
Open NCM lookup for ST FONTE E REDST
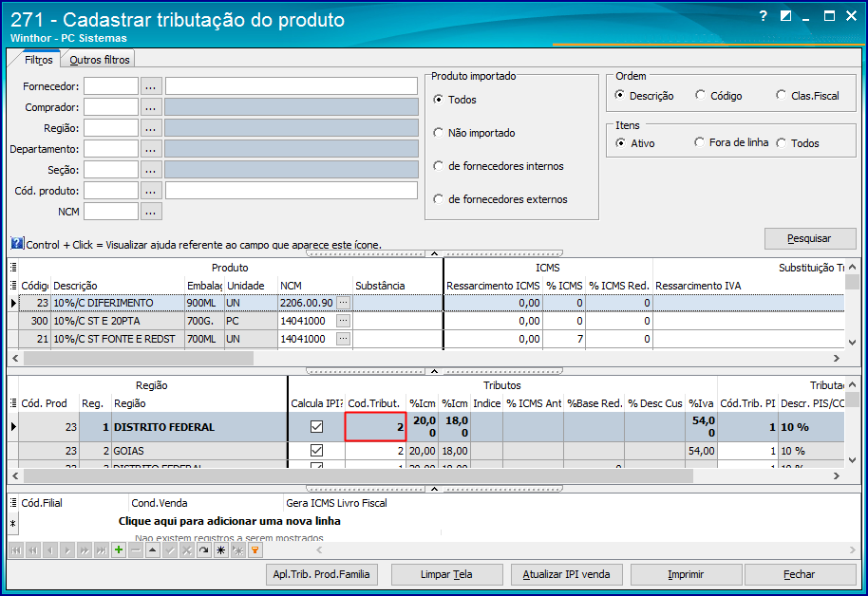(x=343, y=338)
